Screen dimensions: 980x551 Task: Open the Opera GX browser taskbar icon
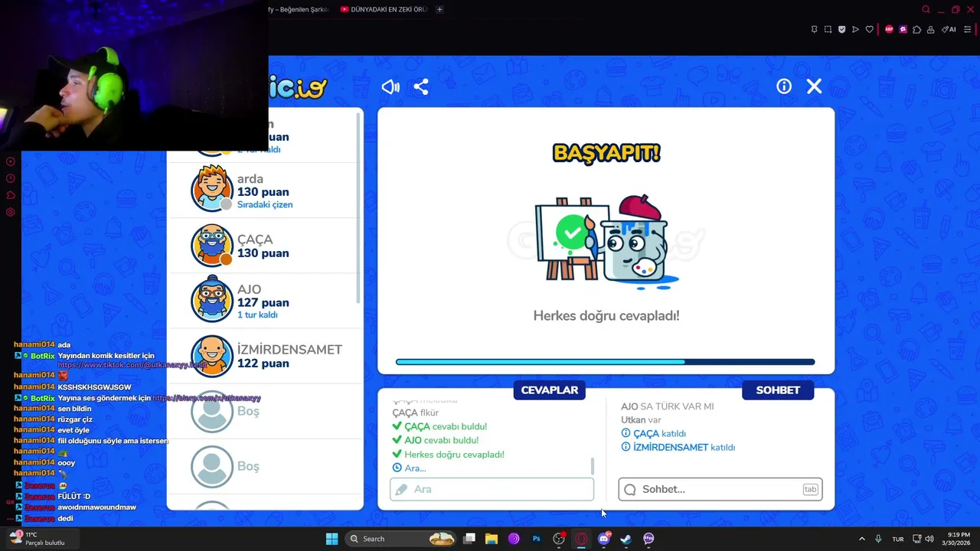tap(581, 539)
